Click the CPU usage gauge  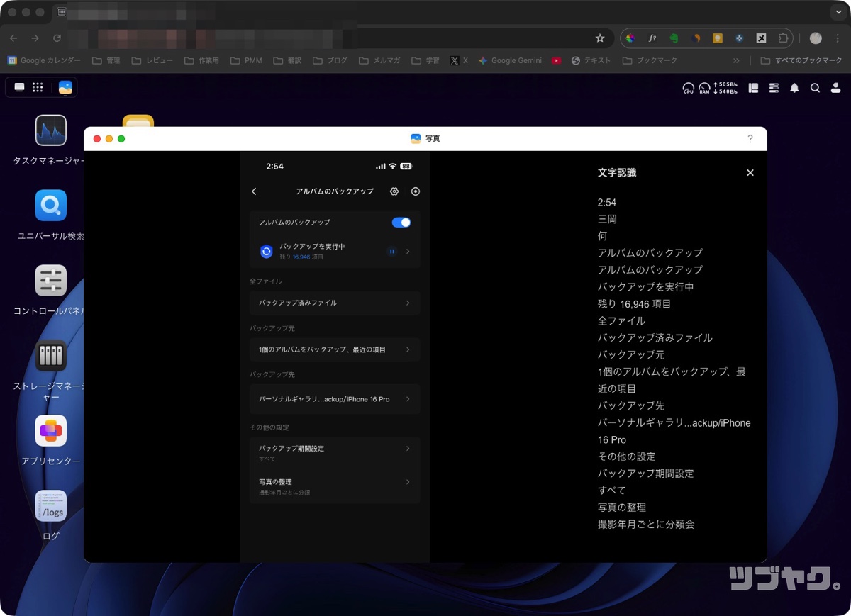[x=688, y=87]
